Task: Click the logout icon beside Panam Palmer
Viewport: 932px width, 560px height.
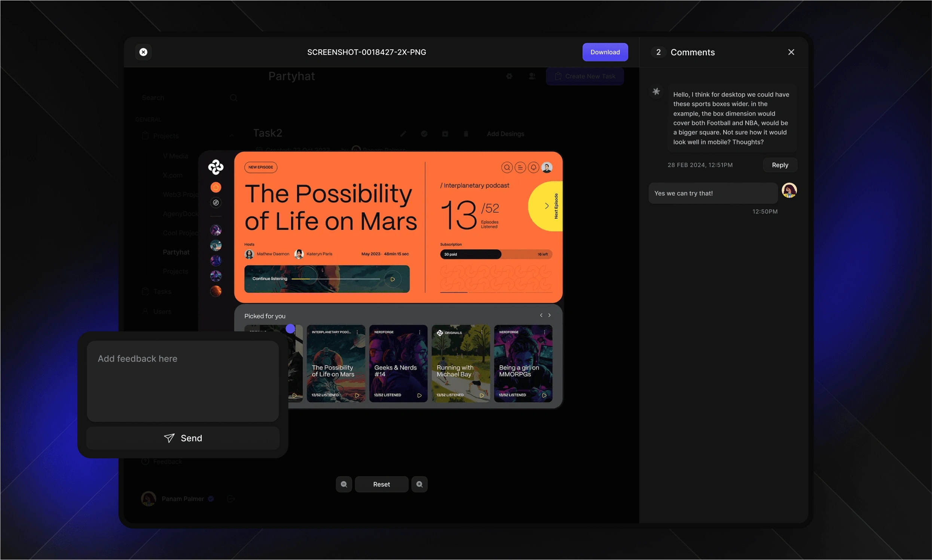Action: tap(231, 498)
